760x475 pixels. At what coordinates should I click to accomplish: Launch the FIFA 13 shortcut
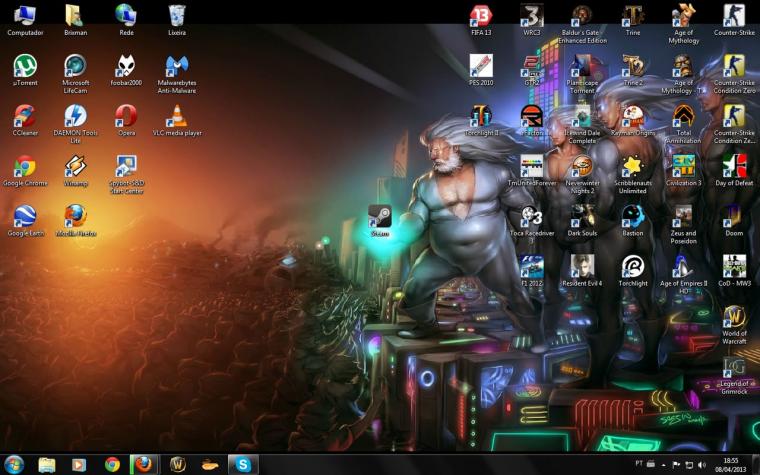pyautogui.click(x=481, y=20)
